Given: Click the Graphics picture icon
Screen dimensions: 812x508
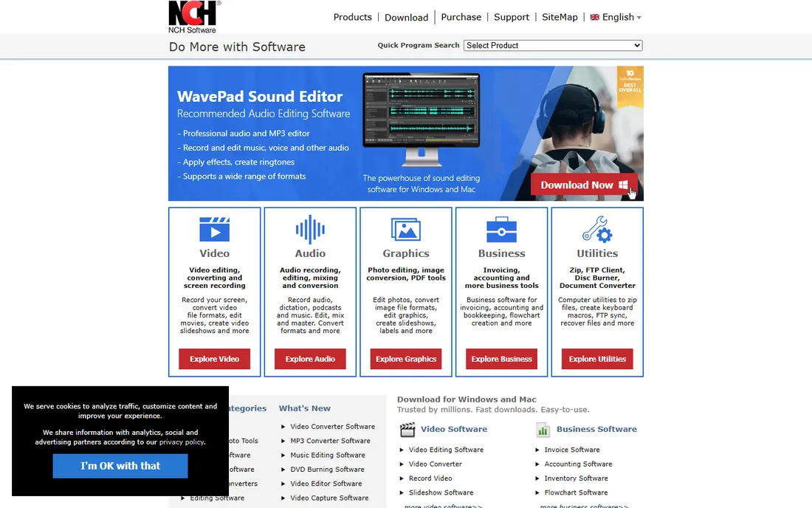Looking at the screenshot, I should pyautogui.click(x=405, y=230).
